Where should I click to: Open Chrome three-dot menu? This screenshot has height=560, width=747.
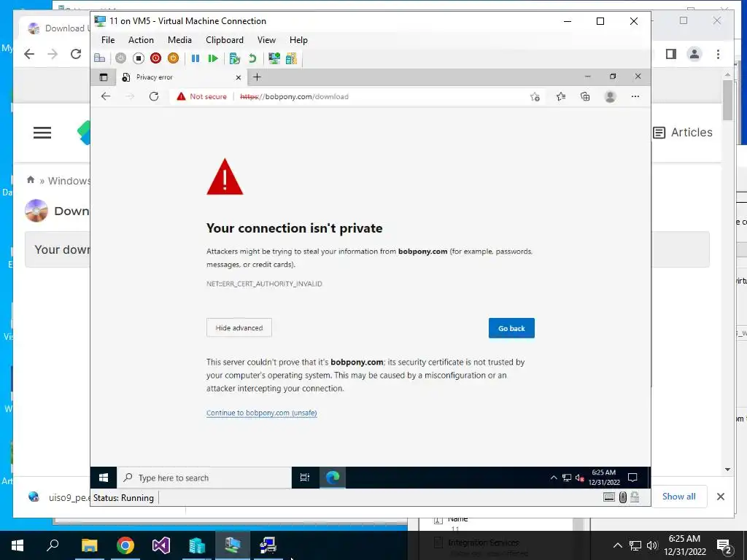(x=718, y=54)
